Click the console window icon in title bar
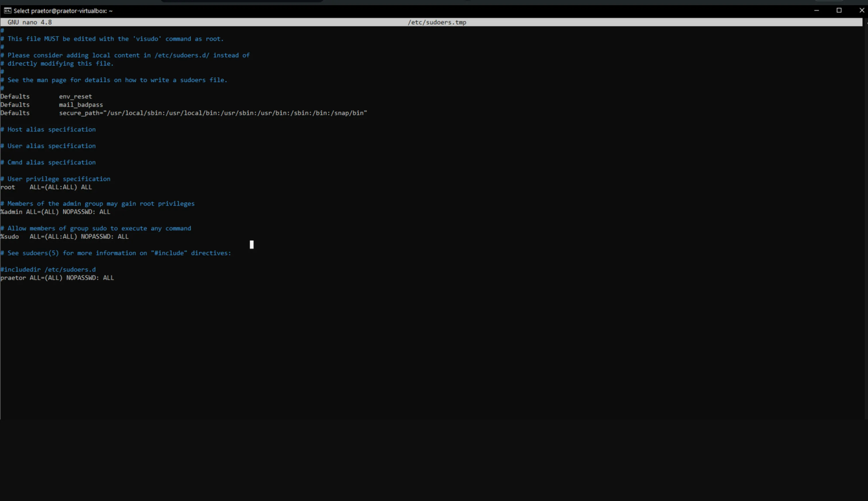 coord(7,11)
